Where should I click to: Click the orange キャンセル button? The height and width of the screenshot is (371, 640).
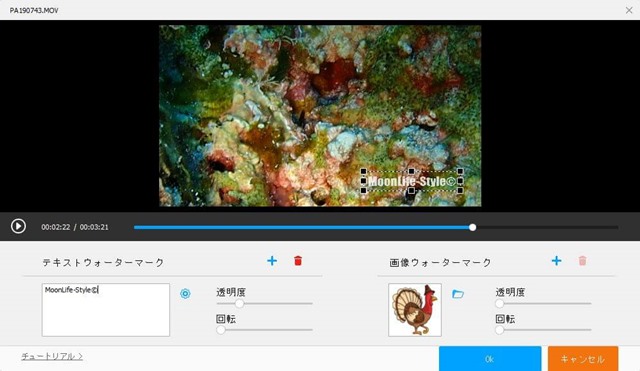coord(583,359)
